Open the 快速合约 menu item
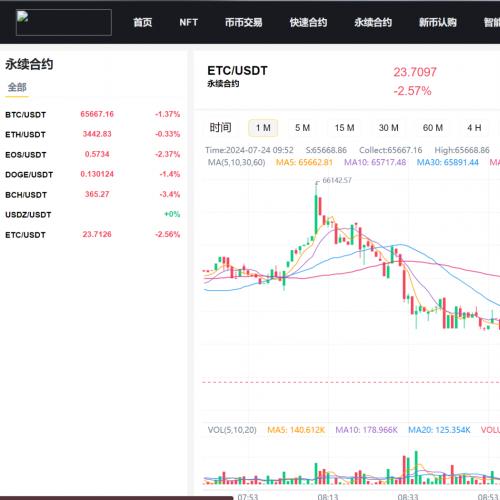This screenshot has height=500, width=500. click(x=308, y=22)
